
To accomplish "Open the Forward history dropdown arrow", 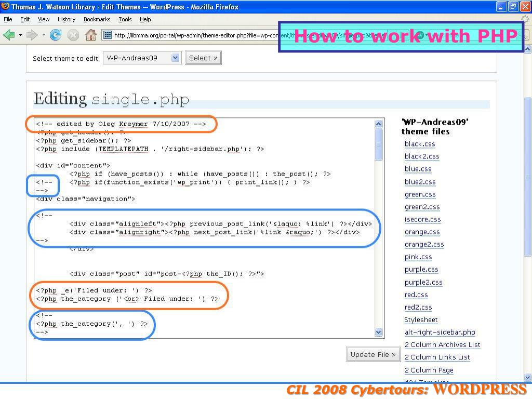I will tap(44, 35).
